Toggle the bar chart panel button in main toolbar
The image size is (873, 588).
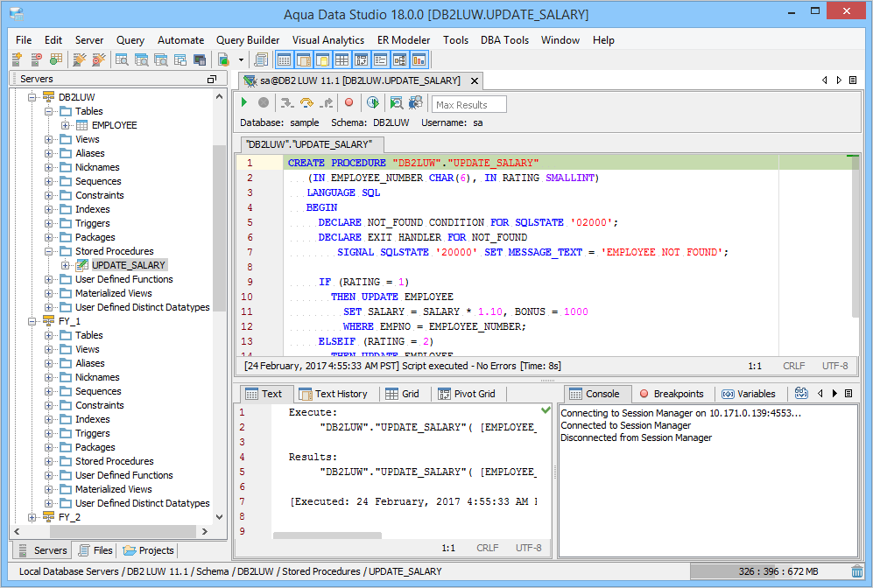(419, 59)
